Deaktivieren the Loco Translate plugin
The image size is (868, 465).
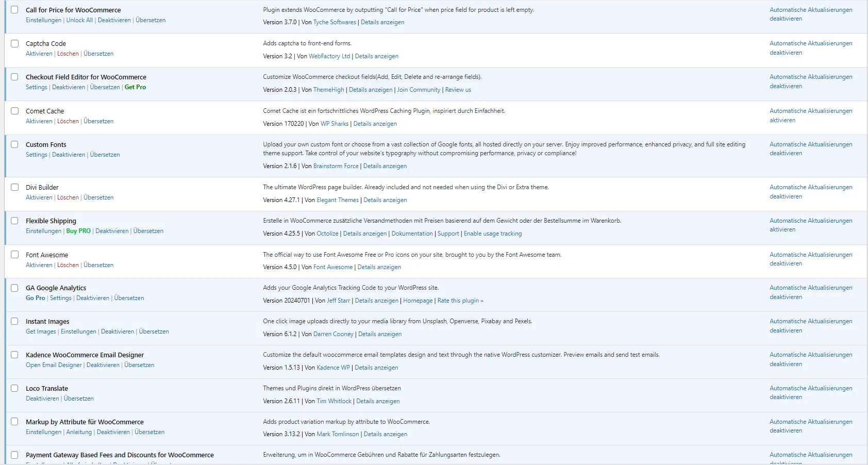click(42, 398)
